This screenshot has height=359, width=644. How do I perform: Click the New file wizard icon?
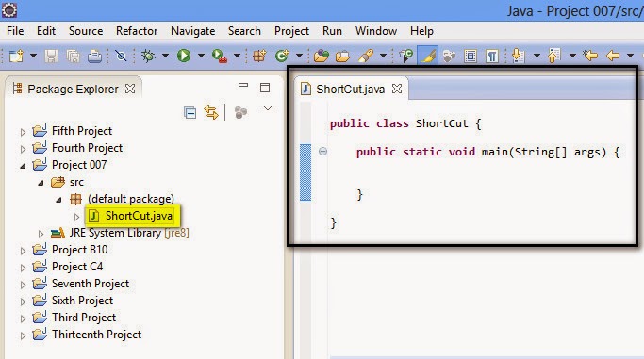(16, 56)
